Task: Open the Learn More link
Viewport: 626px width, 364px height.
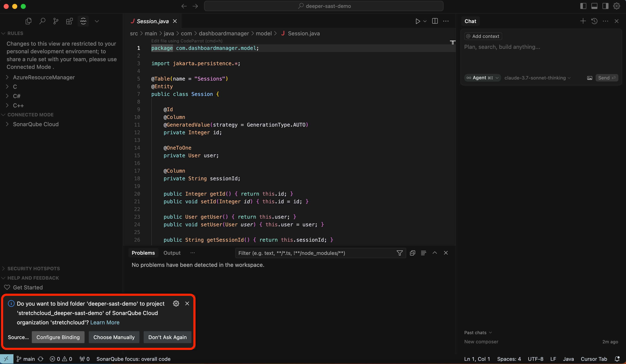Action: [105, 322]
